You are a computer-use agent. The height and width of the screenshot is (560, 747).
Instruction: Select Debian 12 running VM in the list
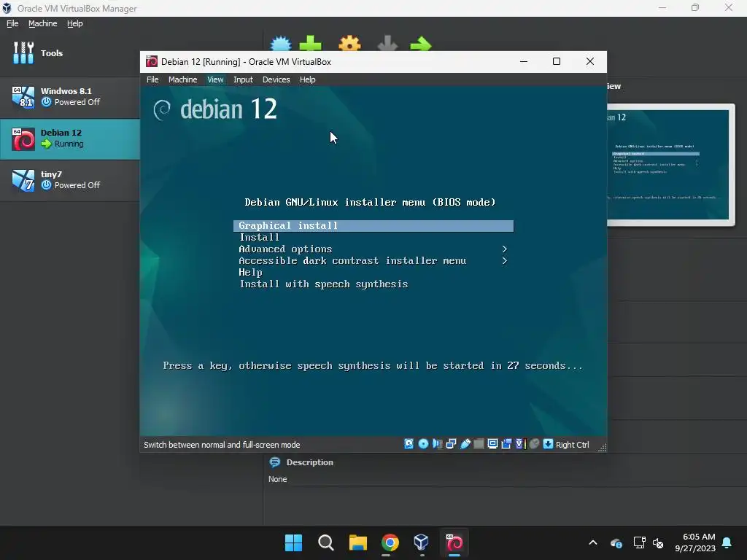(x=70, y=139)
